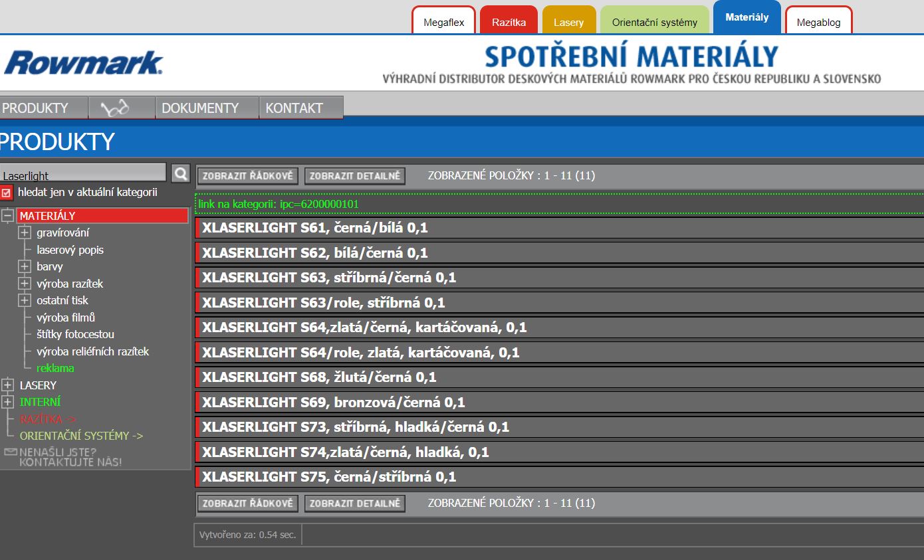
Task: Click the Rowmark logo
Action: coord(84,63)
